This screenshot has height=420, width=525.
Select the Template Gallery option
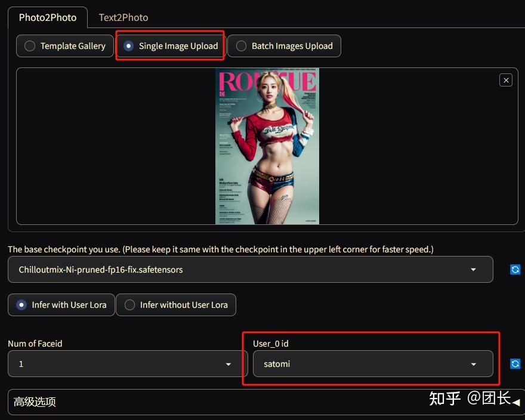(65, 46)
